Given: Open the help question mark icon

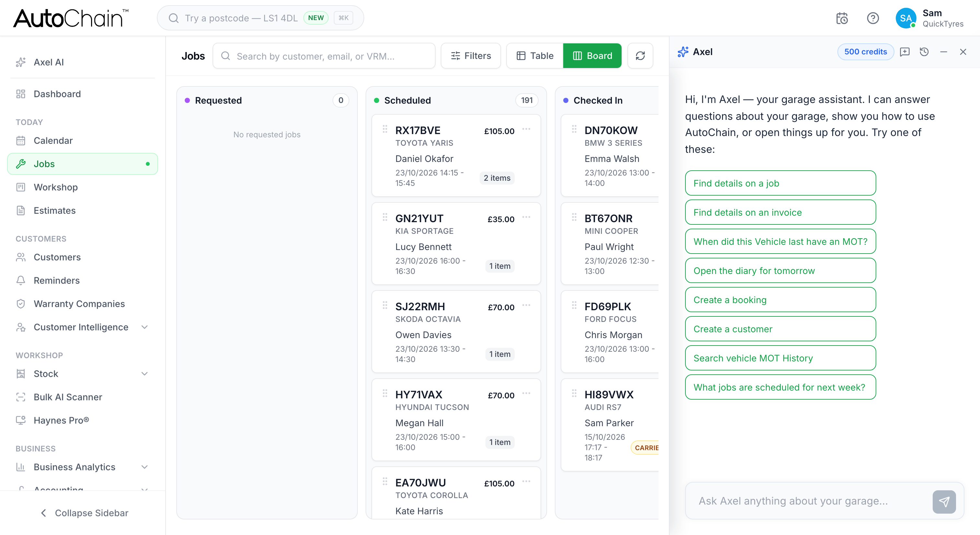Looking at the screenshot, I should (x=873, y=18).
